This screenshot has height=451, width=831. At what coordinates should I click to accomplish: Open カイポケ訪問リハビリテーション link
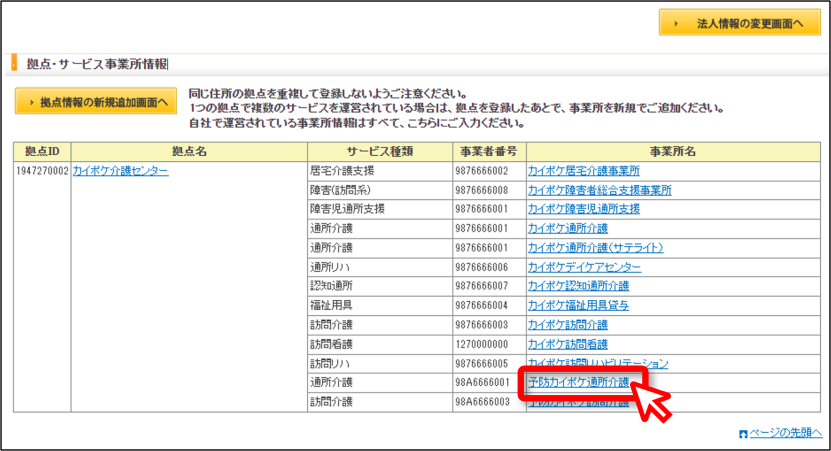[598, 364]
